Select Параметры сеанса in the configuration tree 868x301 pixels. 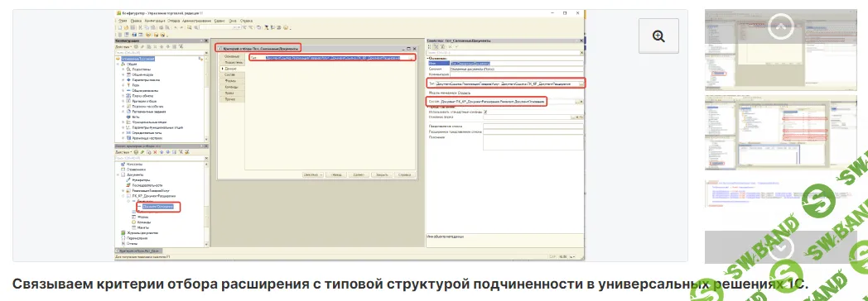(145, 80)
